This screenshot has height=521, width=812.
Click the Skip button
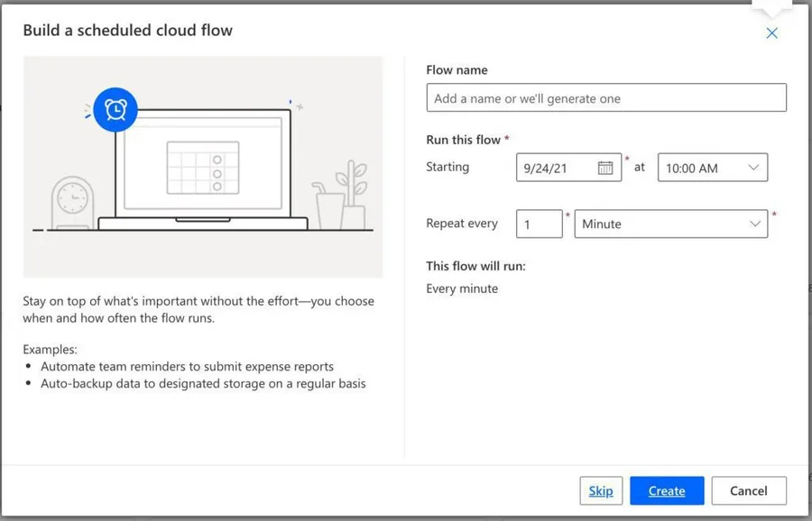tap(601, 490)
